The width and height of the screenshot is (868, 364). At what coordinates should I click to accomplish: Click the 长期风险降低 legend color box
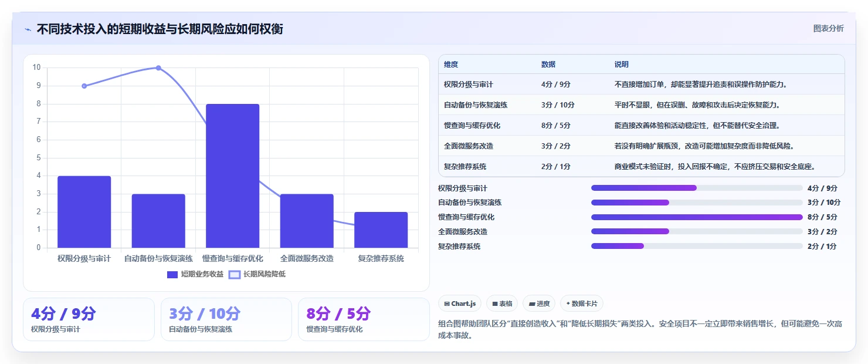(235, 274)
